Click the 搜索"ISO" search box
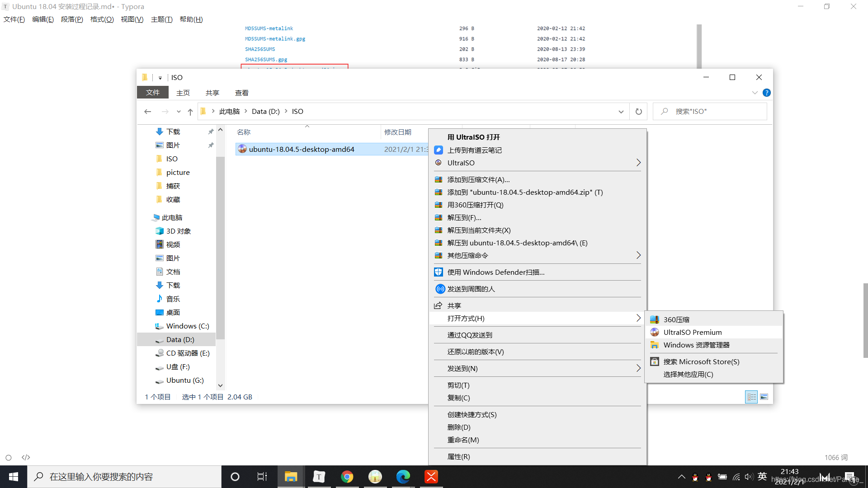Screen dimensions: 868x488 [710, 112]
